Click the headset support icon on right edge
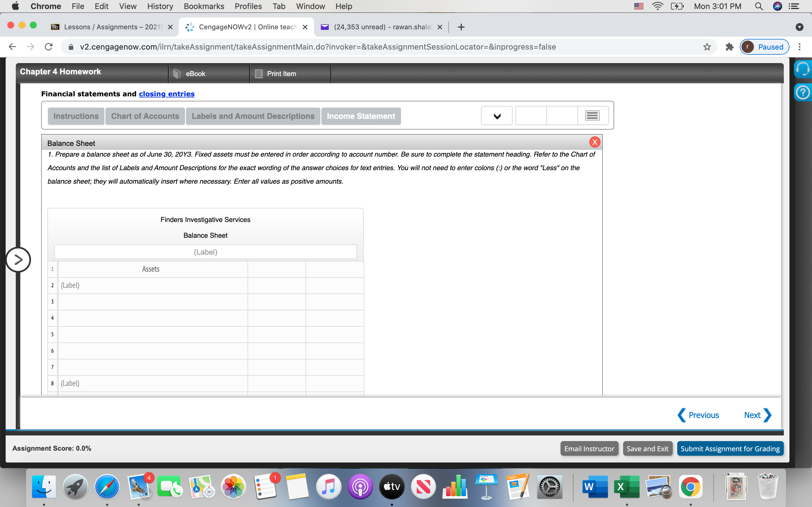This screenshot has width=812, height=507. pyautogui.click(x=804, y=69)
